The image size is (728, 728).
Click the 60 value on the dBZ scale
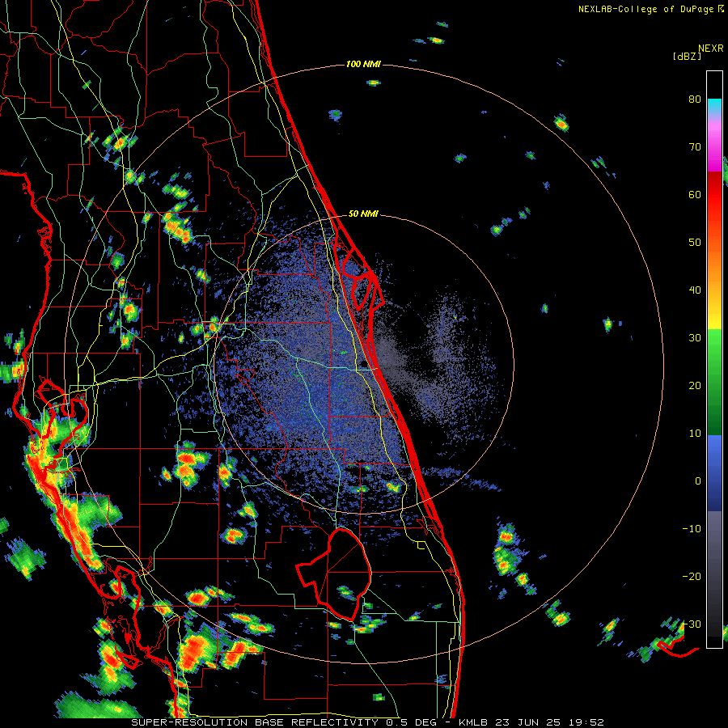click(x=695, y=194)
